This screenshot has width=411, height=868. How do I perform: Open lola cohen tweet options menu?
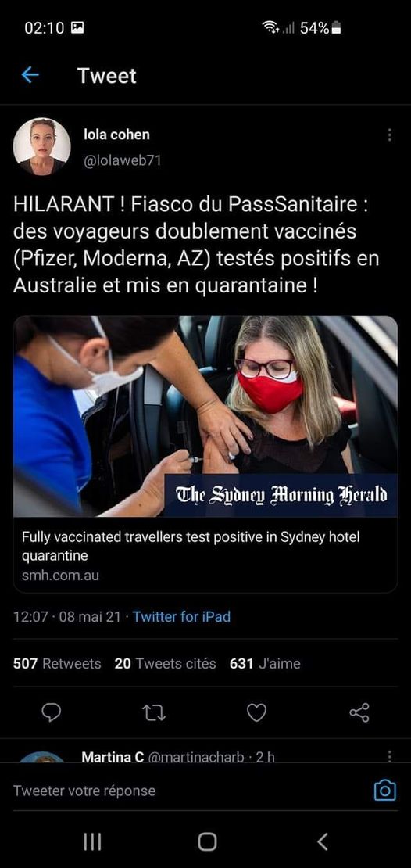(x=389, y=135)
